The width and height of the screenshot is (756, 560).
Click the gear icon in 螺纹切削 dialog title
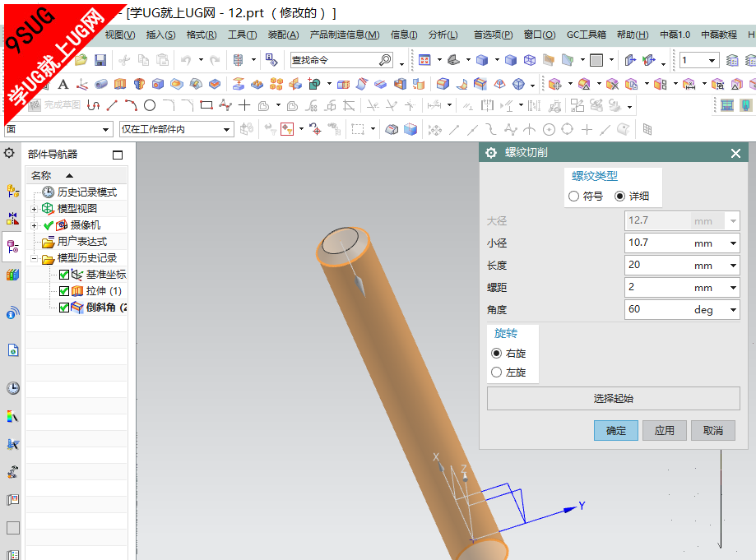(x=491, y=153)
